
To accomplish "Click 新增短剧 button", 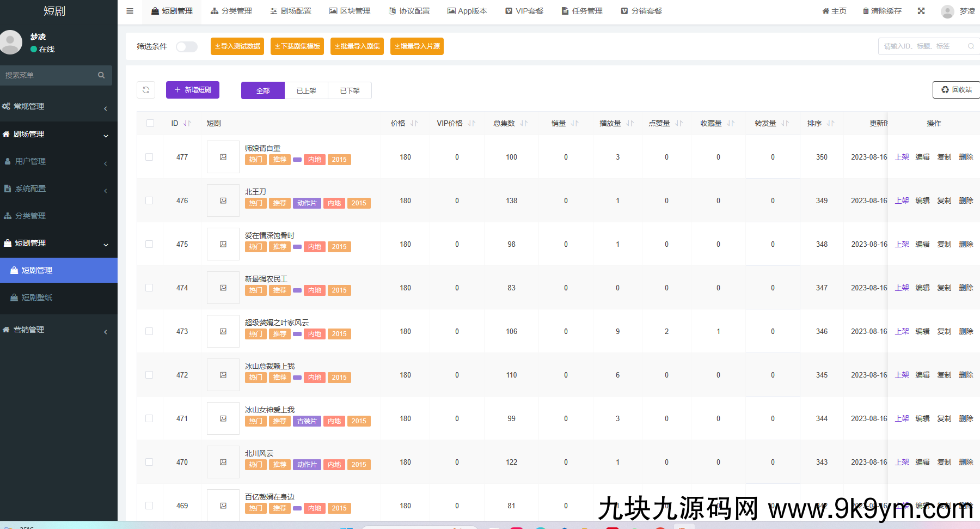I will pyautogui.click(x=193, y=90).
